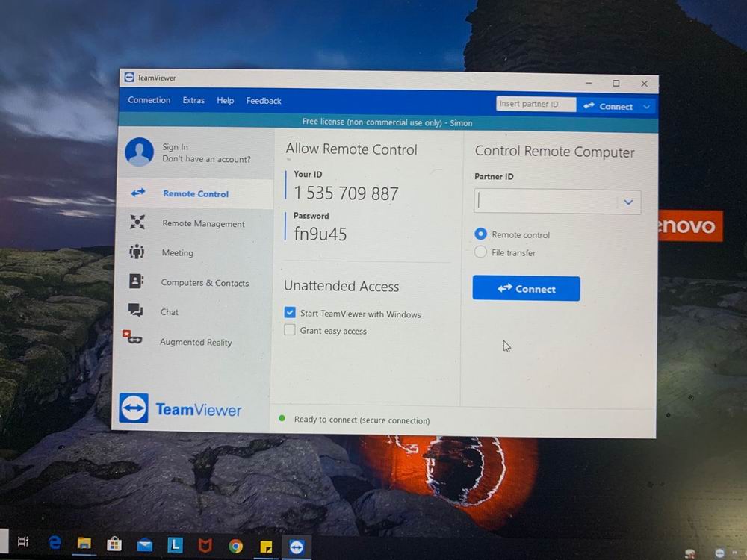Open the Extras menu
Screen dimensions: 747x560
pyautogui.click(x=193, y=100)
